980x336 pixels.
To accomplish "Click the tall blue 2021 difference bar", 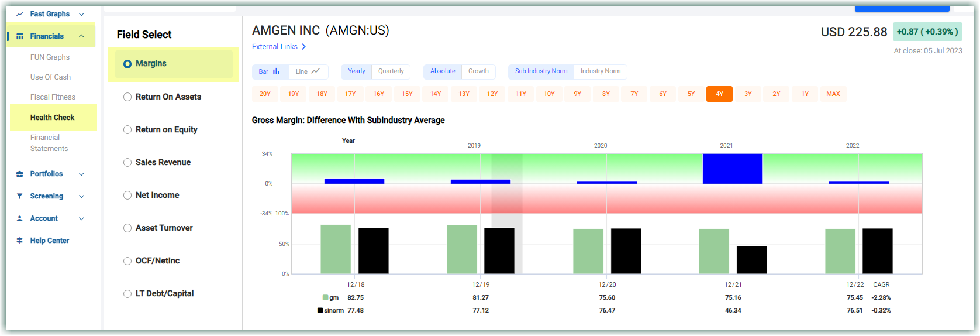I will (733, 169).
